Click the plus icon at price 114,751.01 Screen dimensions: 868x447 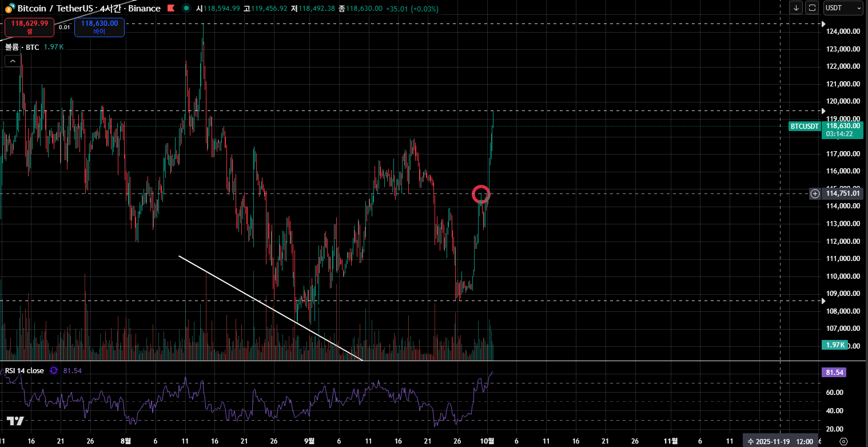click(x=815, y=193)
